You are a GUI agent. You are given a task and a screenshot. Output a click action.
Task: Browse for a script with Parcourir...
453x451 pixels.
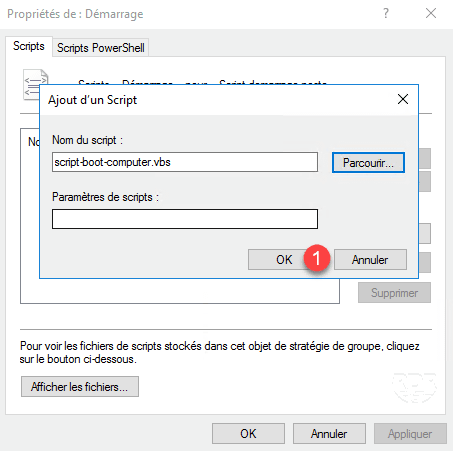pyautogui.click(x=368, y=163)
